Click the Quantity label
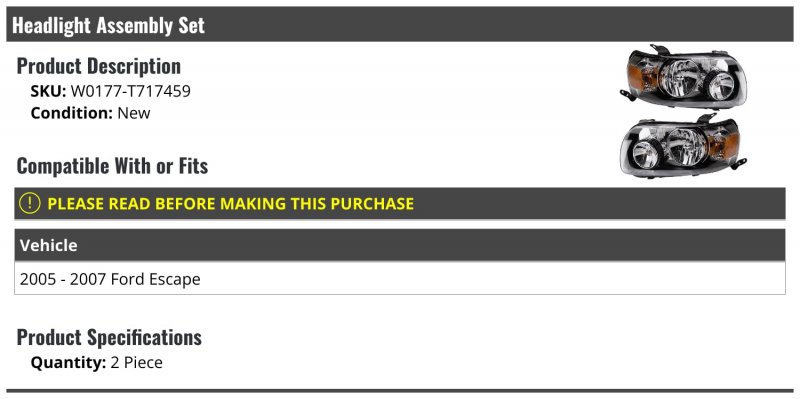Viewport: 800px width, 399px height. coord(68,363)
